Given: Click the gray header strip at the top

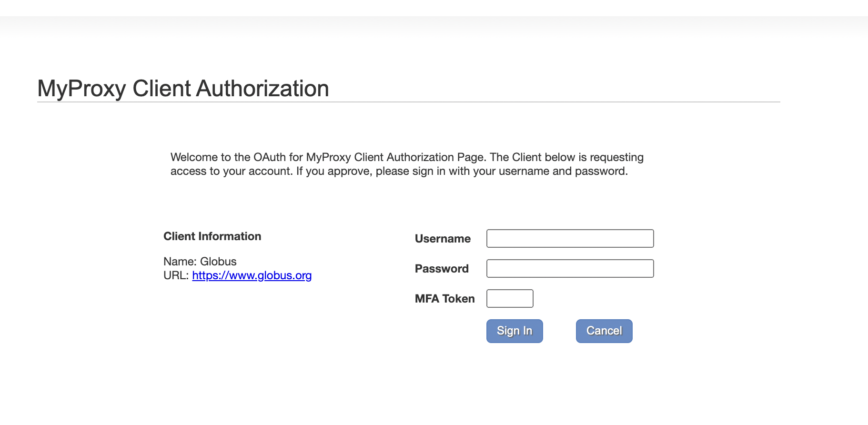Looking at the screenshot, I should pyautogui.click(x=434, y=26).
